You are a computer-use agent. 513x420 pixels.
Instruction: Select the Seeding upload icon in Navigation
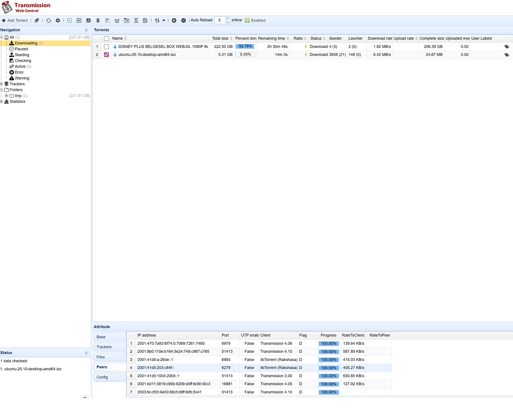(x=12, y=55)
